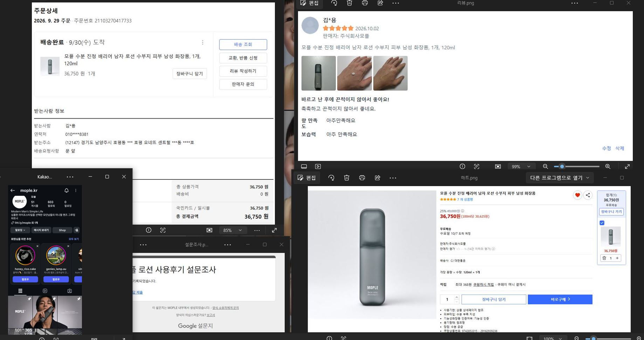Open reels tab on mople.kr profile

[x=45, y=291]
